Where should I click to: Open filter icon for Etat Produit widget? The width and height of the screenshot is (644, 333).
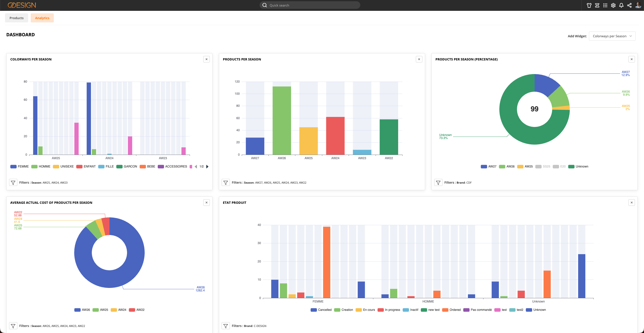pyautogui.click(x=226, y=326)
